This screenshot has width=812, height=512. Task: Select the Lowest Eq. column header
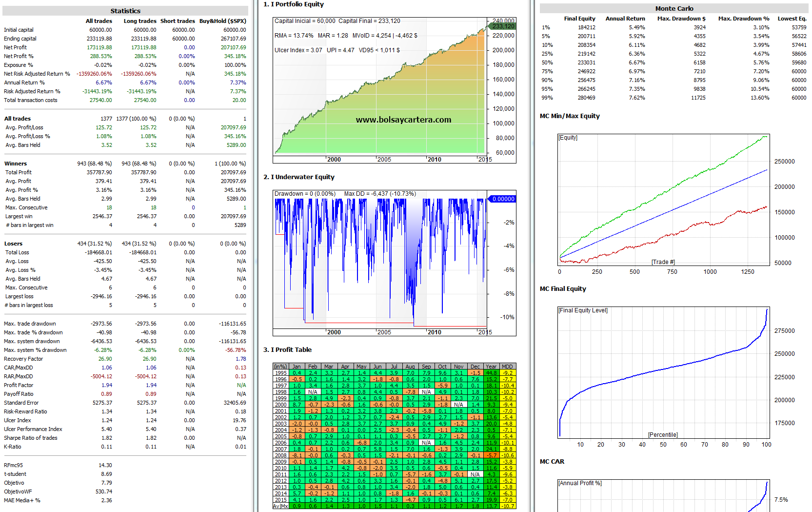tap(792, 19)
